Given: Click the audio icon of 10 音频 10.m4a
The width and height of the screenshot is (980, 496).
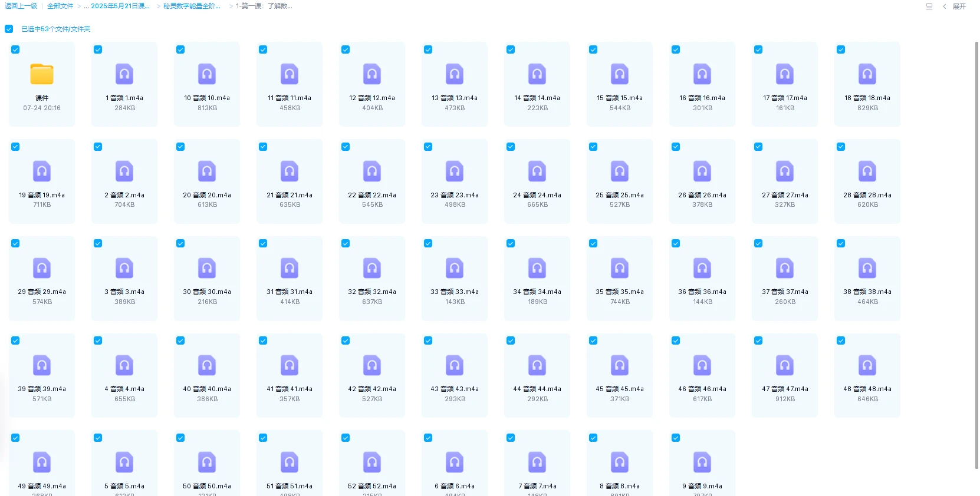Looking at the screenshot, I should pyautogui.click(x=207, y=74).
